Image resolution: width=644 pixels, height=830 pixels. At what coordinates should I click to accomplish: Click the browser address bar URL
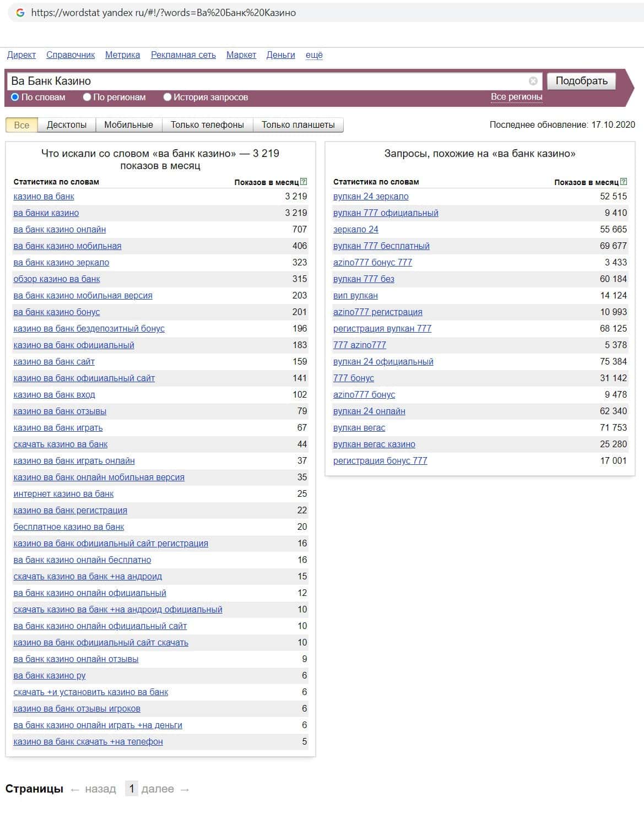[x=164, y=13]
